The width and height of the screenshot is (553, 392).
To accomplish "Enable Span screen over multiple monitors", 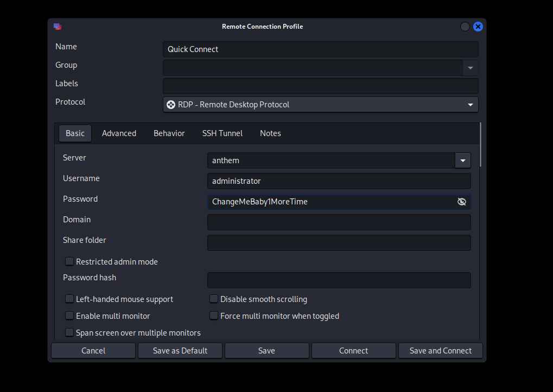I will point(69,332).
